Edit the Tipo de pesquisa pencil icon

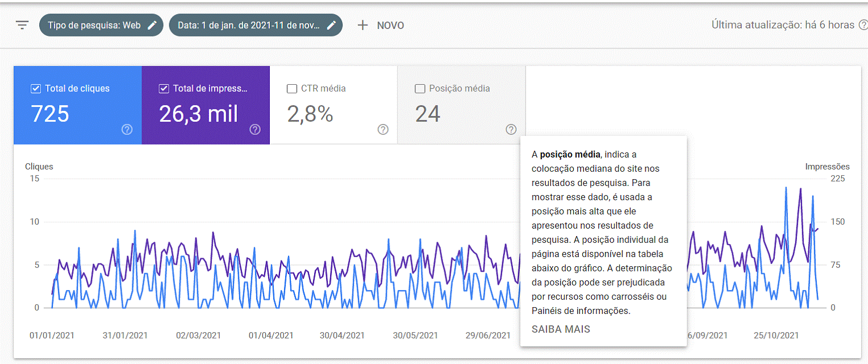[152, 25]
